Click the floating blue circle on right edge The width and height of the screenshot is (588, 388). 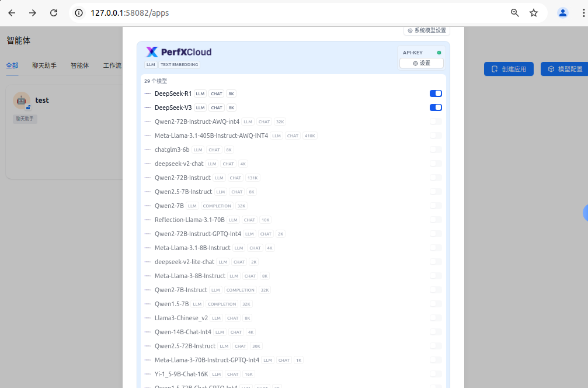(x=586, y=213)
